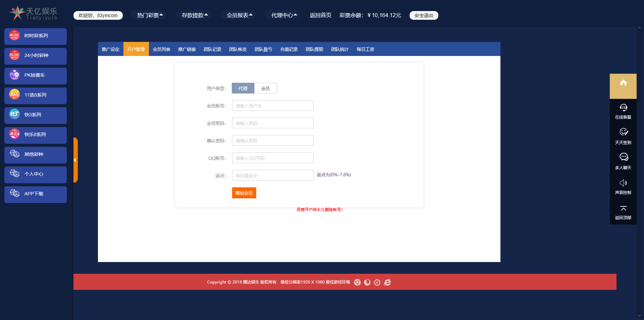644x320 pixels.
Task: Click the 24小时彩种 sidebar label
Action: (x=37, y=55)
